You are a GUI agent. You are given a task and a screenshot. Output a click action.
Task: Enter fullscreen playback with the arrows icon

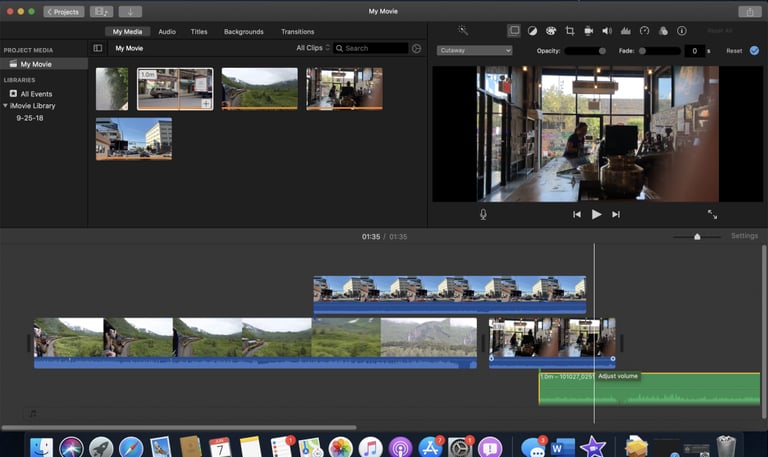pos(712,215)
